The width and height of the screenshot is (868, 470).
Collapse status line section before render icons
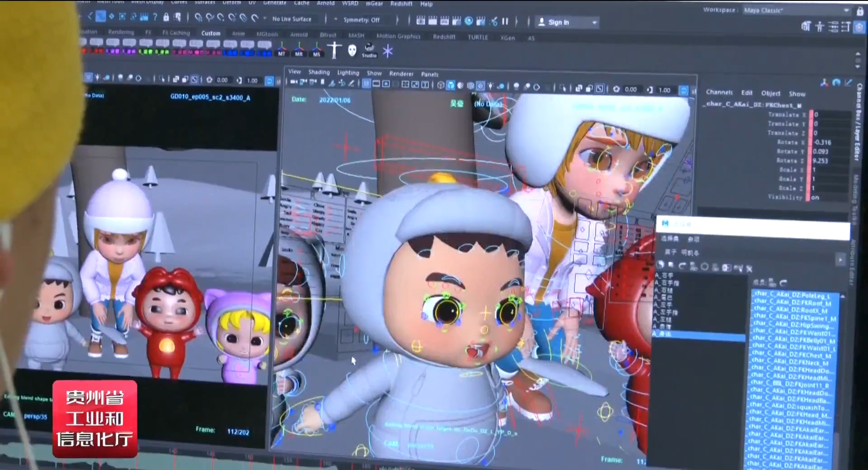click(x=409, y=20)
